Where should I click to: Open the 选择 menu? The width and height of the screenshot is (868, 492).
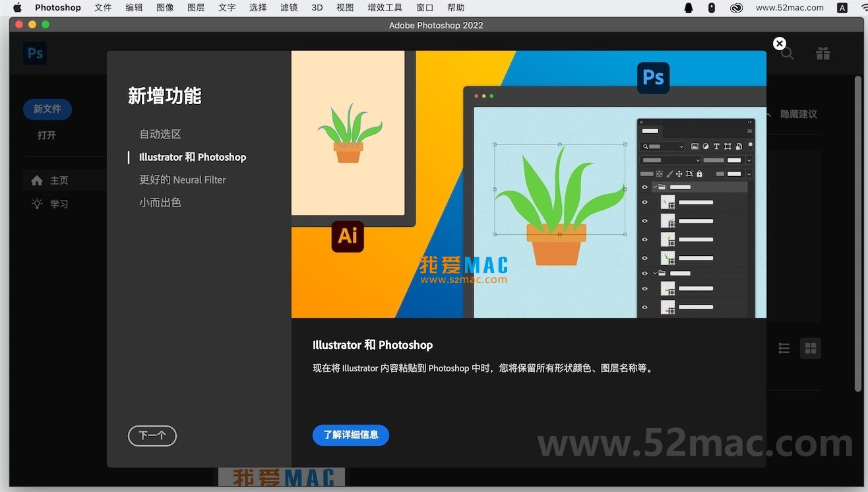point(258,8)
